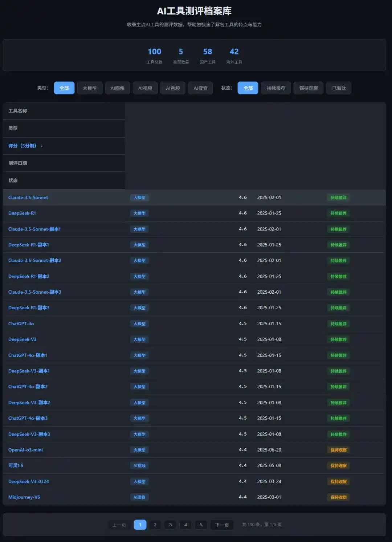Click the 100 工具总数 statistic
The height and width of the screenshot is (542, 392).
pos(154,56)
